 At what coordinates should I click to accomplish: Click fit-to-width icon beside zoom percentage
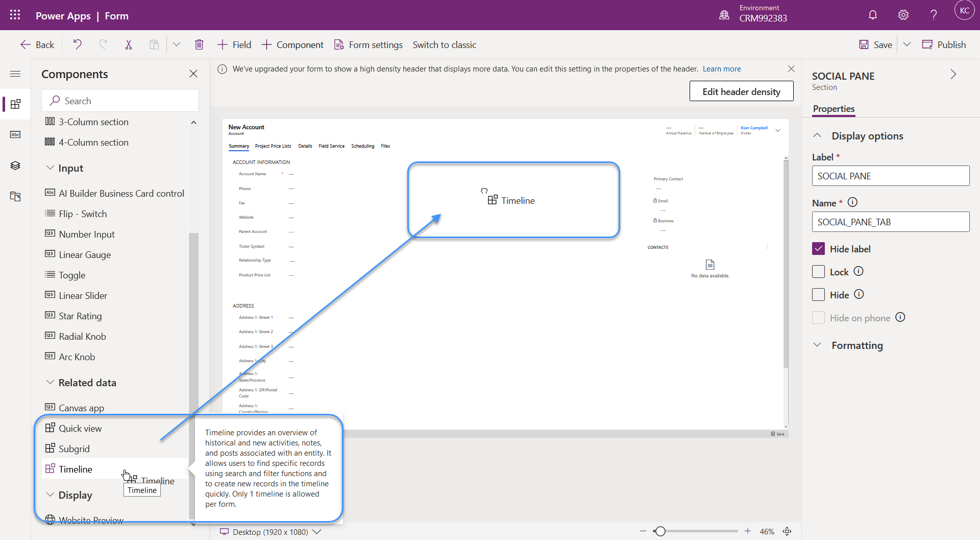click(787, 531)
